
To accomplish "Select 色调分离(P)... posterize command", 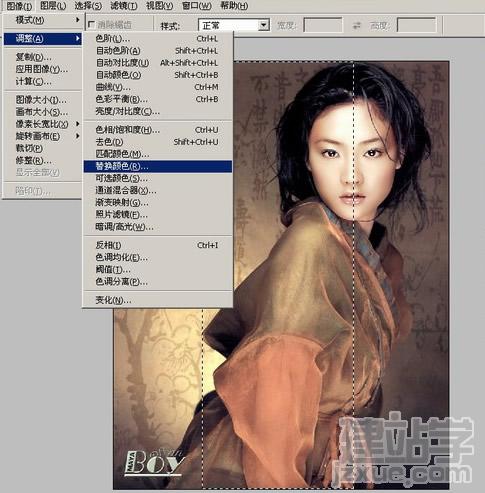I will coord(158,282).
